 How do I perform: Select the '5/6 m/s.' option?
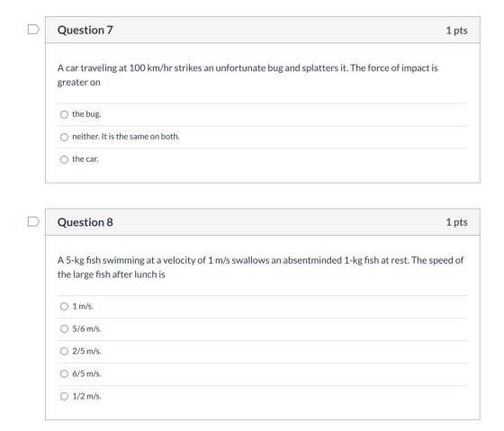(x=64, y=328)
